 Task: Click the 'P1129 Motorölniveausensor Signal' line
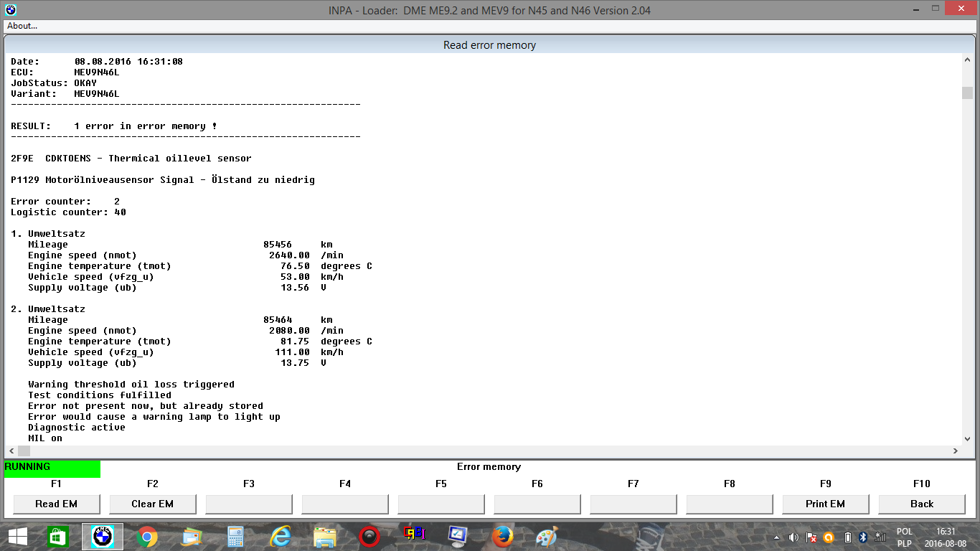click(x=163, y=180)
